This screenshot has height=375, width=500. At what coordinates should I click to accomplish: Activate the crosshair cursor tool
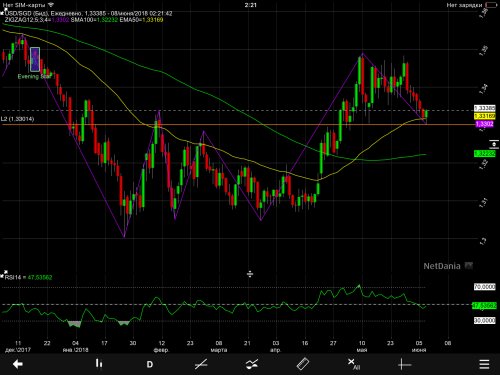(405, 364)
